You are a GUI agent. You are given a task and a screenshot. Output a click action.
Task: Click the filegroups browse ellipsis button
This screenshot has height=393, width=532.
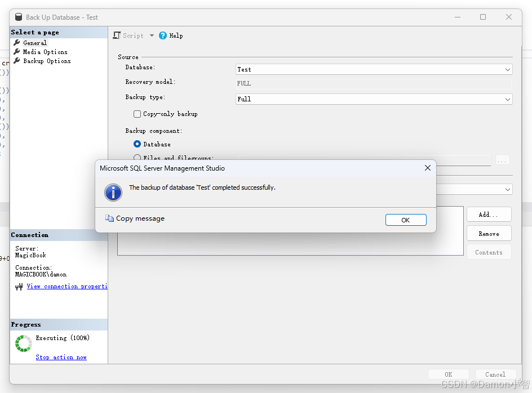point(503,160)
